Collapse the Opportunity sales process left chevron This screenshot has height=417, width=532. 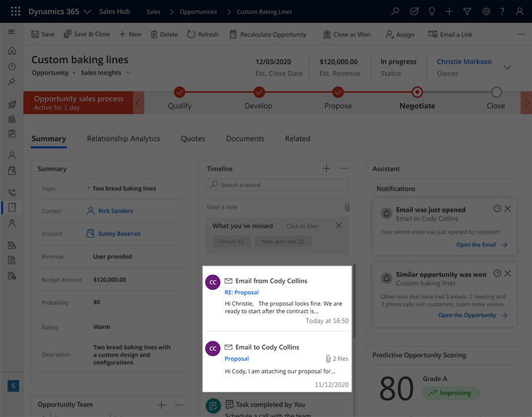point(138,103)
